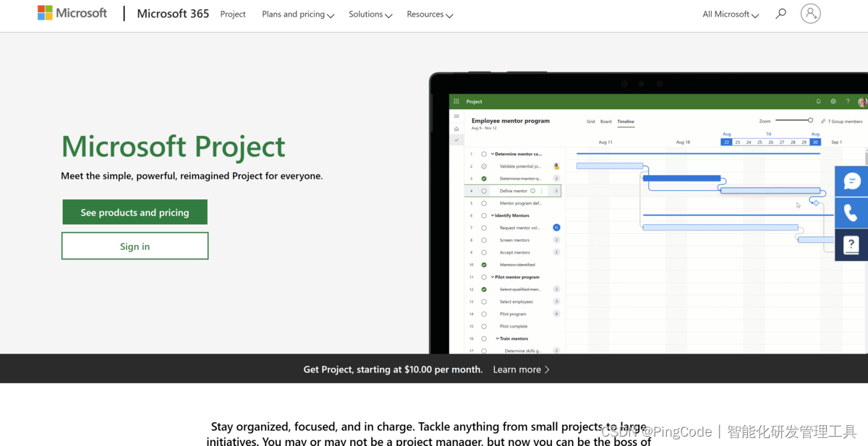Select the Pilot program task name
The image size is (868, 446).
pos(513,314)
